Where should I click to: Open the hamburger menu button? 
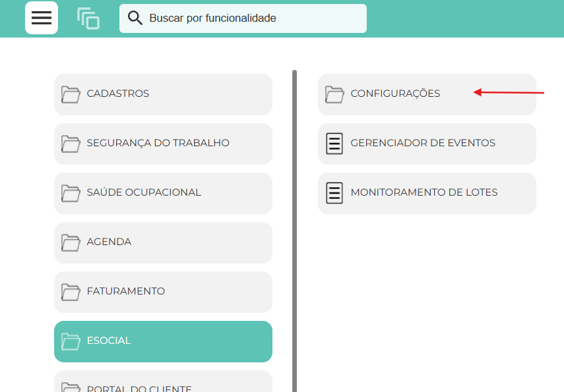[x=42, y=18]
